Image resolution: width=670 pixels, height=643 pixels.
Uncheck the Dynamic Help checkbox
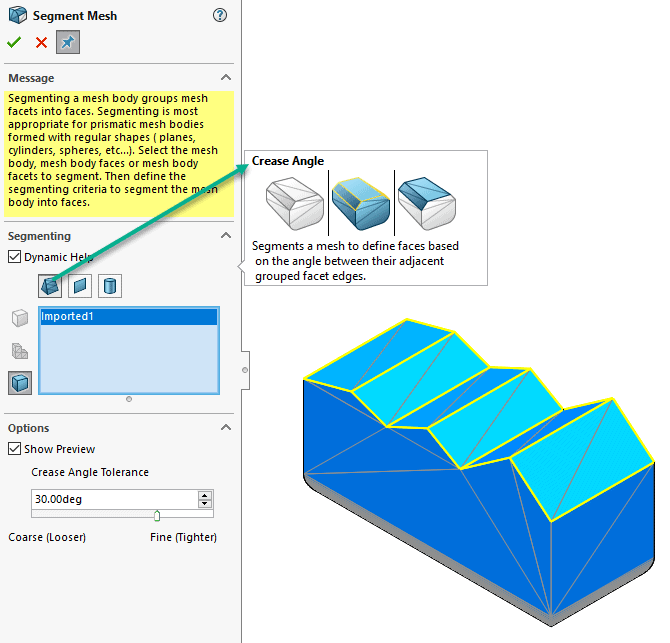(15, 257)
